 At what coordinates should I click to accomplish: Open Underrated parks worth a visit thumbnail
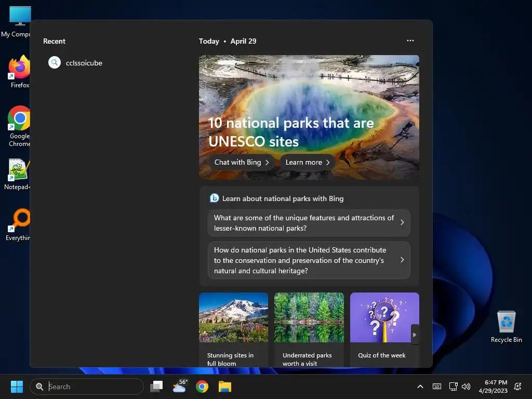[309, 317]
